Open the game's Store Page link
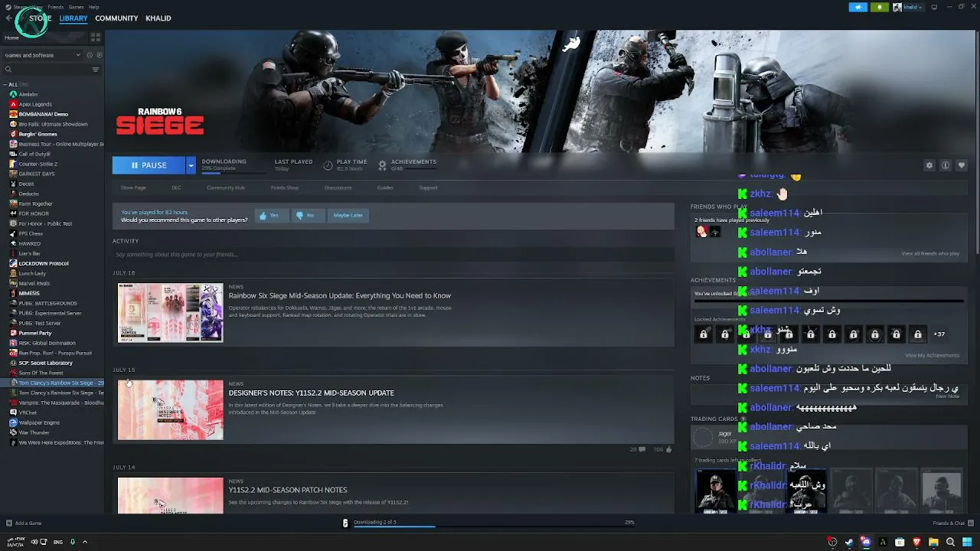Viewport: 980px width, 551px height. click(x=133, y=187)
